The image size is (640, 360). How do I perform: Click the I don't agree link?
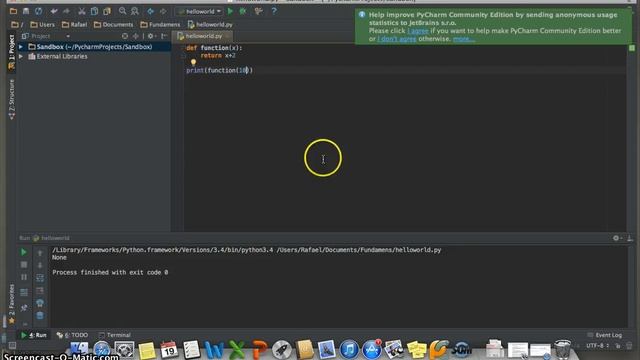[396, 39]
